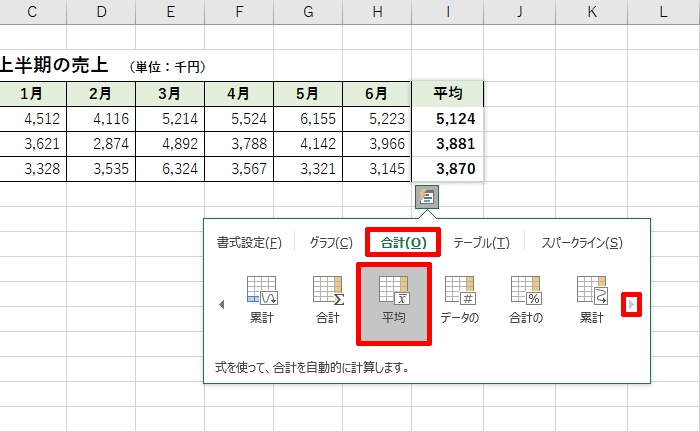Select column C header
This screenshot has height=432, width=700.
click(x=32, y=12)
